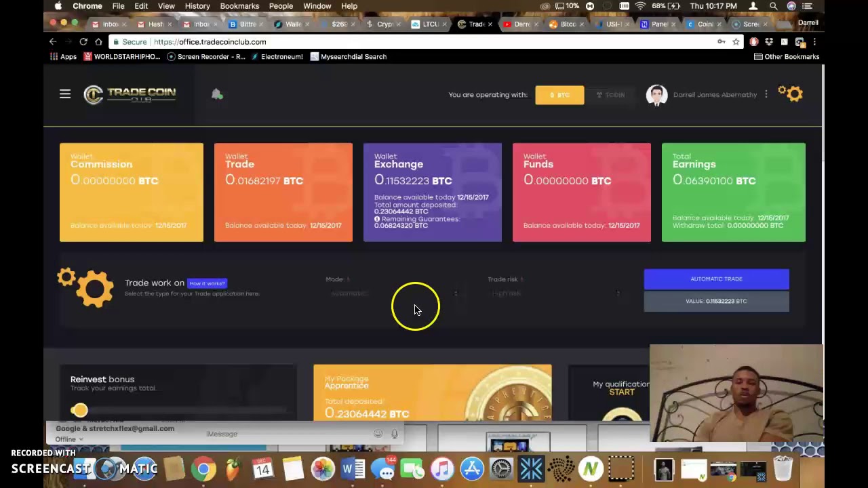Open the Dropbox extension icon
Screen dimensions: 868x488
[x=769, y=42]
